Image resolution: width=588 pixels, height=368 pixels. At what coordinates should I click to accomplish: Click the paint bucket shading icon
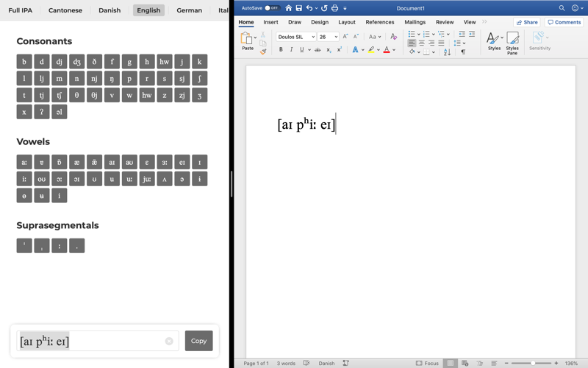412,52
